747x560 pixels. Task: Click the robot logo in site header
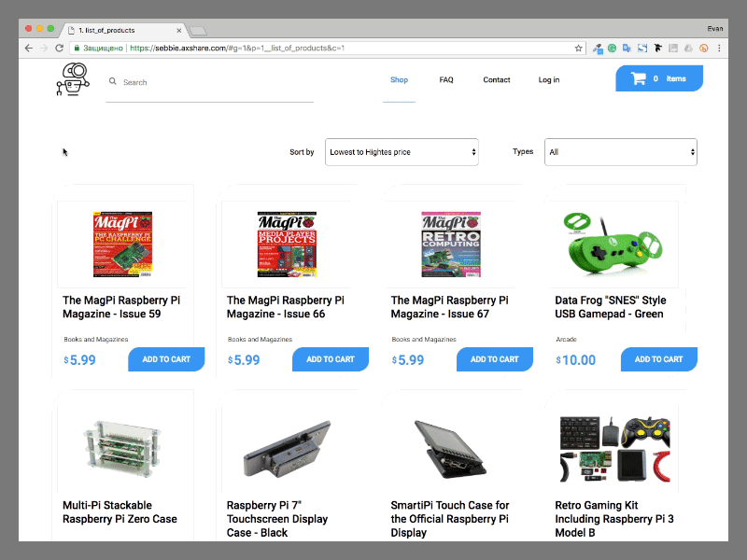(73, 79)
